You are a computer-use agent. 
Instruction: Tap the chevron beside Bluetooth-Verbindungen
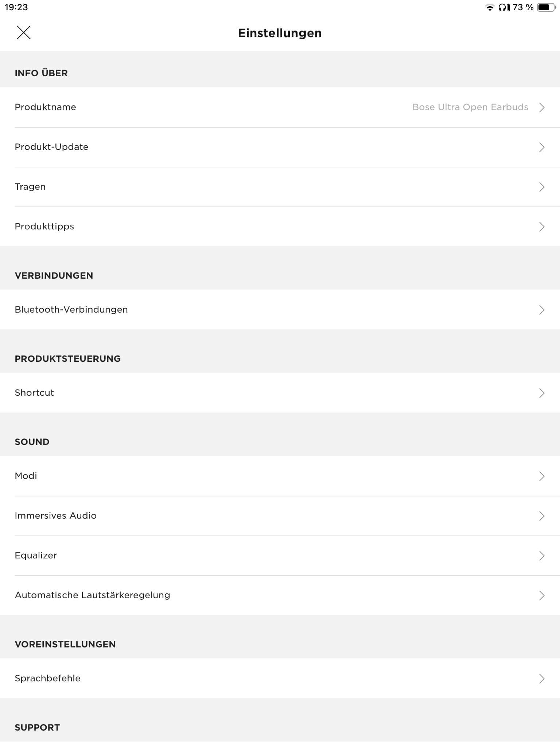[542, 310]
